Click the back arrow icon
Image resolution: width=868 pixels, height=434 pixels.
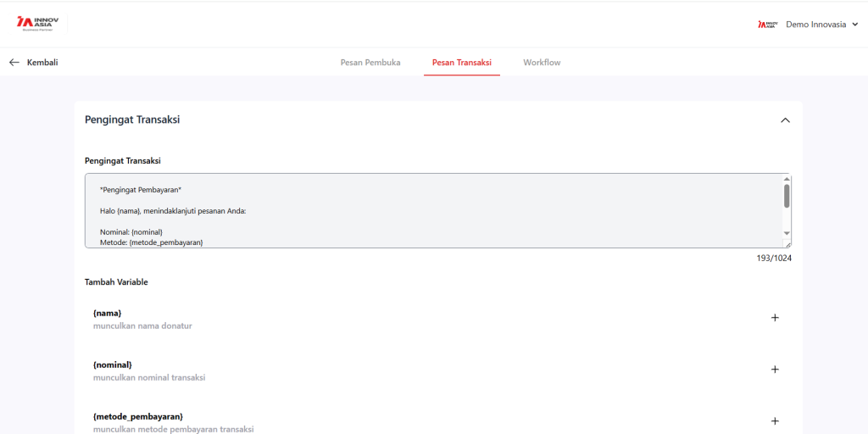point(14,63)
